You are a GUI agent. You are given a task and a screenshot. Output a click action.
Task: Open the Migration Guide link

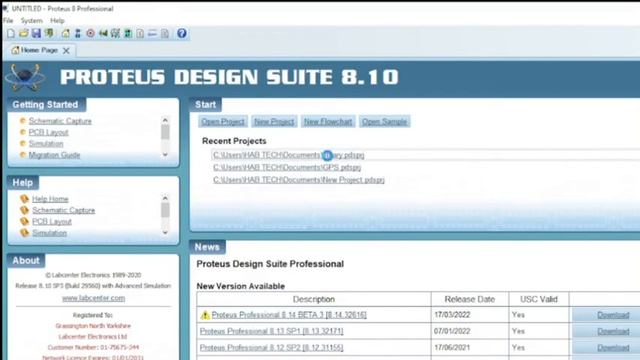coord(54,155)
